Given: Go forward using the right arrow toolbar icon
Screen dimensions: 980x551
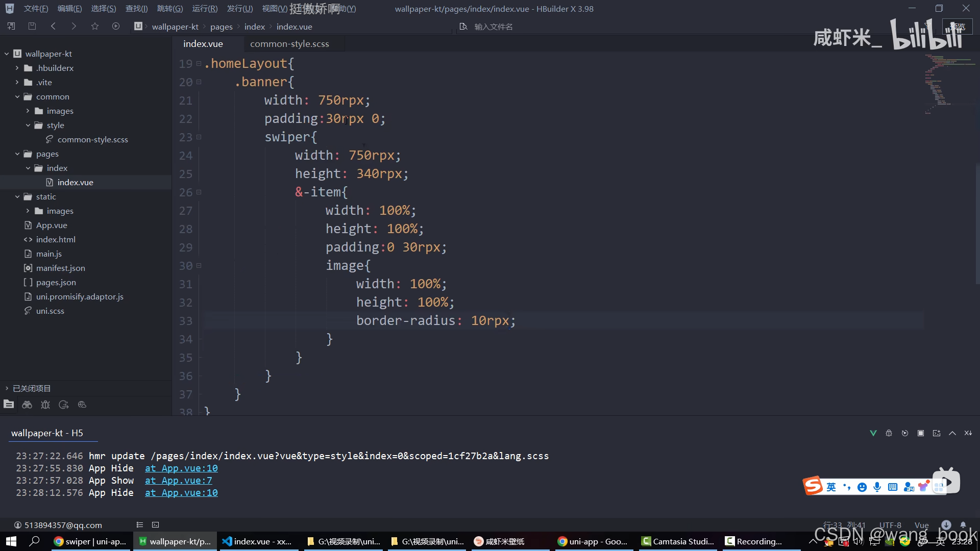Looking at the screenshot, I should (x=74, y=26).
